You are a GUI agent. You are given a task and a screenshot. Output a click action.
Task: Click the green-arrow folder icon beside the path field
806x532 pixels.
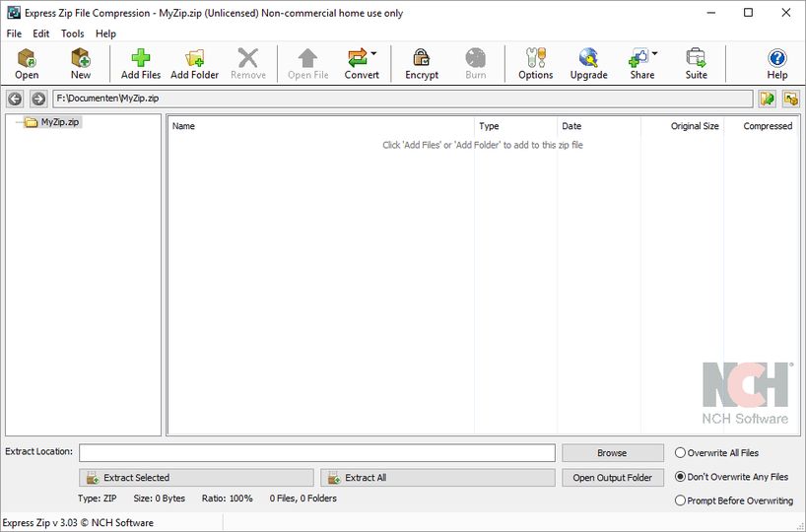point(768,99)
